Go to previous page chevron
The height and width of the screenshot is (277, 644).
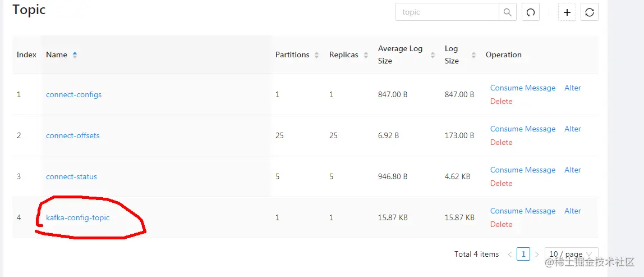(509, 255)
